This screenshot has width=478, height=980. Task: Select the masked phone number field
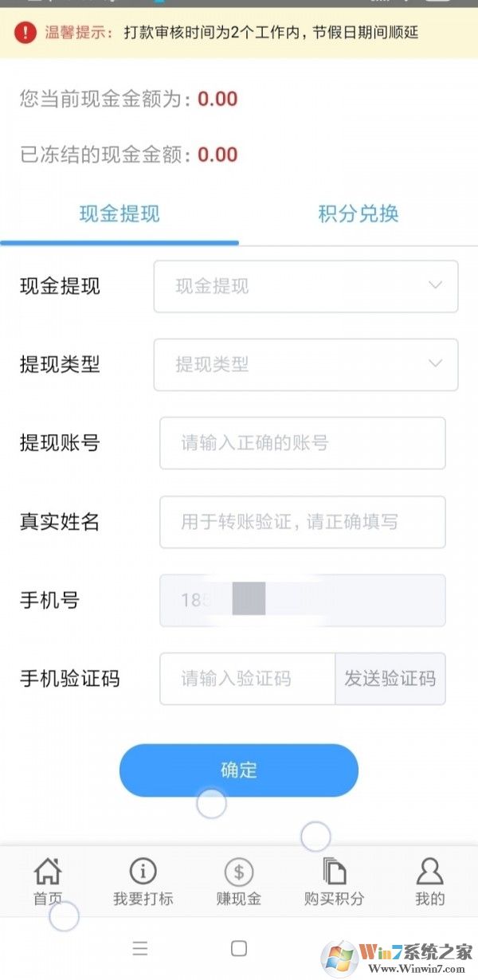303,601
